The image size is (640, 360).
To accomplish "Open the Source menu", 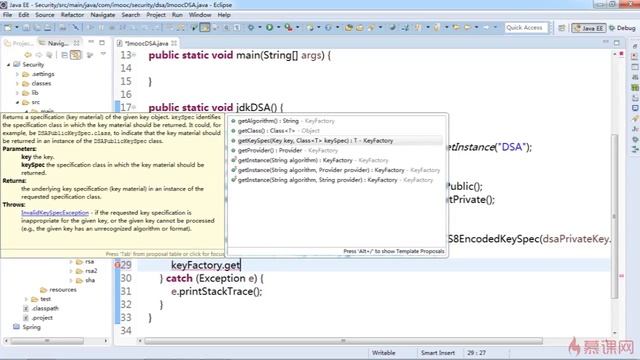I will 44,15.
